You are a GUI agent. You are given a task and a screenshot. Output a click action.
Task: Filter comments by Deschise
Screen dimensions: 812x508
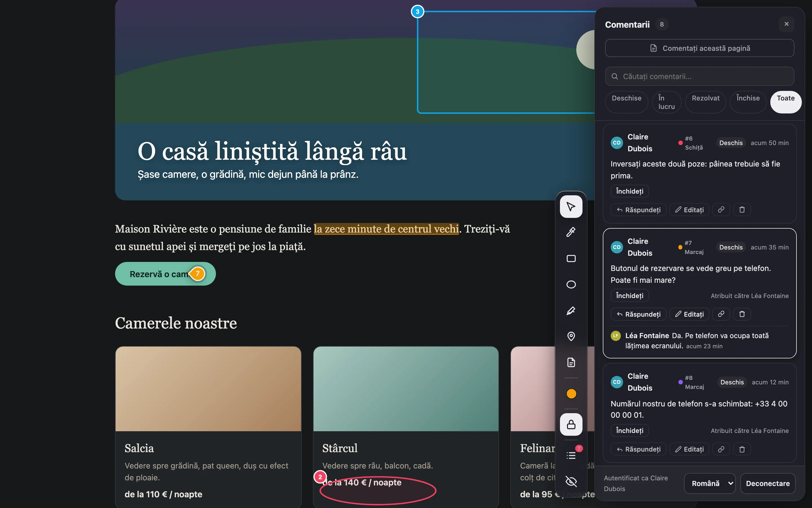coord(626,102)
